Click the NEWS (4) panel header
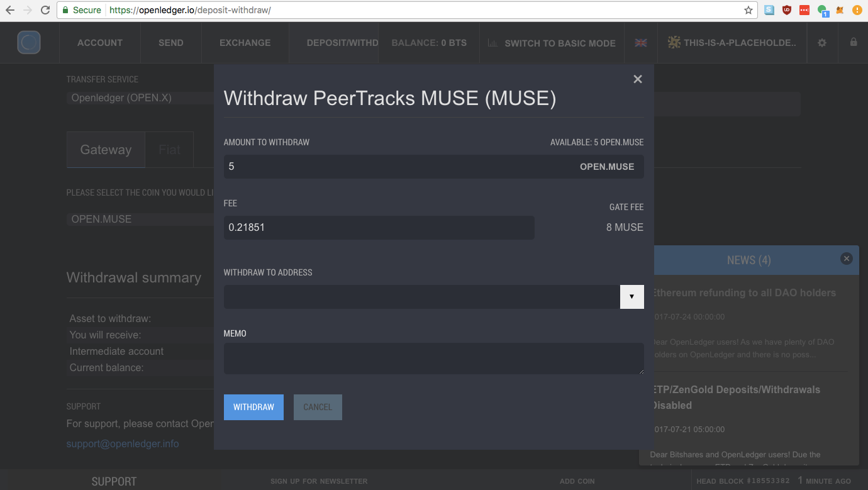Image resolution: width=868 pixels, height=490 pixels. (748, 260)
